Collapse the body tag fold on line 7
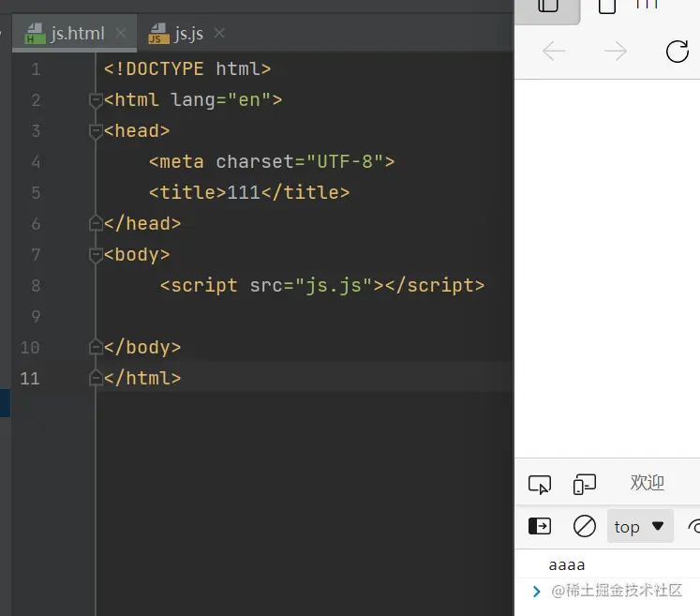This screenshot has height=616, width=700. click(x=96, y=256)
